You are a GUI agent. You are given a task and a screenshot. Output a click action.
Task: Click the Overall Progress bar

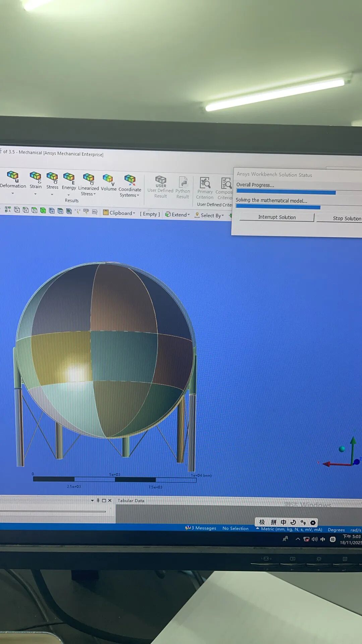point(286,192)
